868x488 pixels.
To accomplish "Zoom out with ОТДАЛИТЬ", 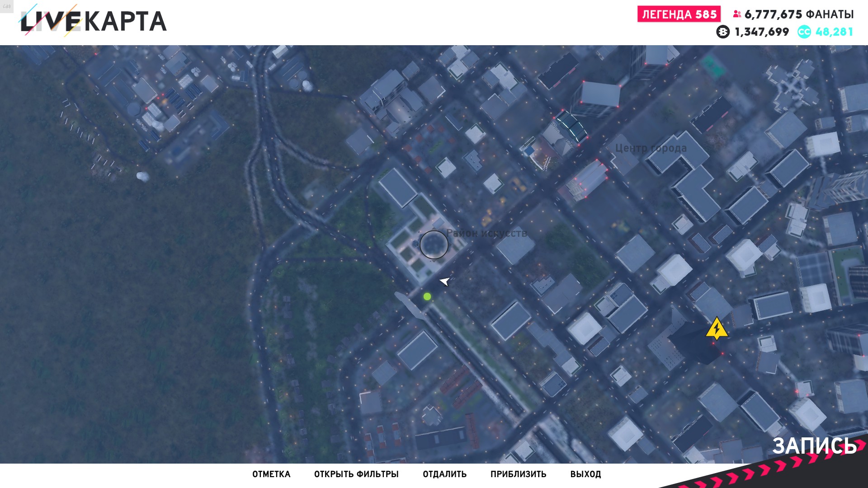I will tap(444, 474).
